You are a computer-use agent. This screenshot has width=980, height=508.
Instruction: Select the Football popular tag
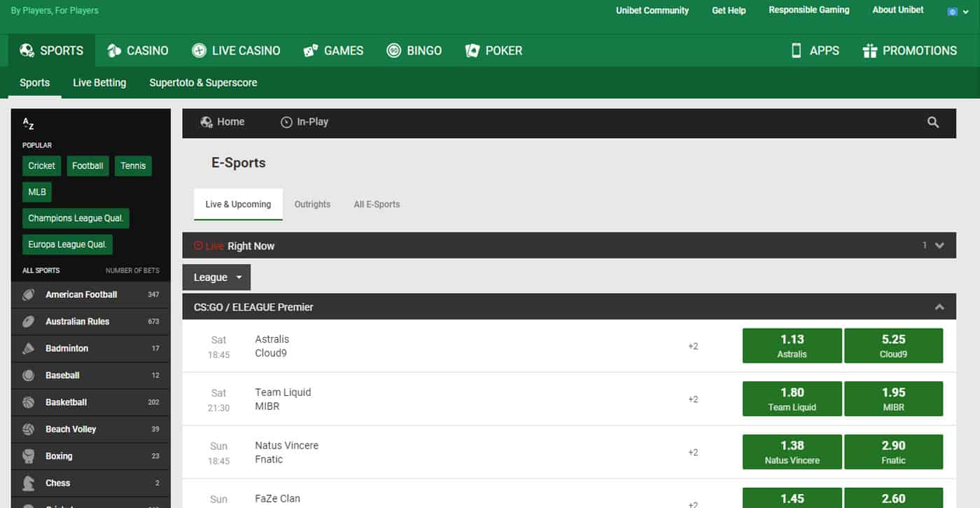tap(87, 166)
